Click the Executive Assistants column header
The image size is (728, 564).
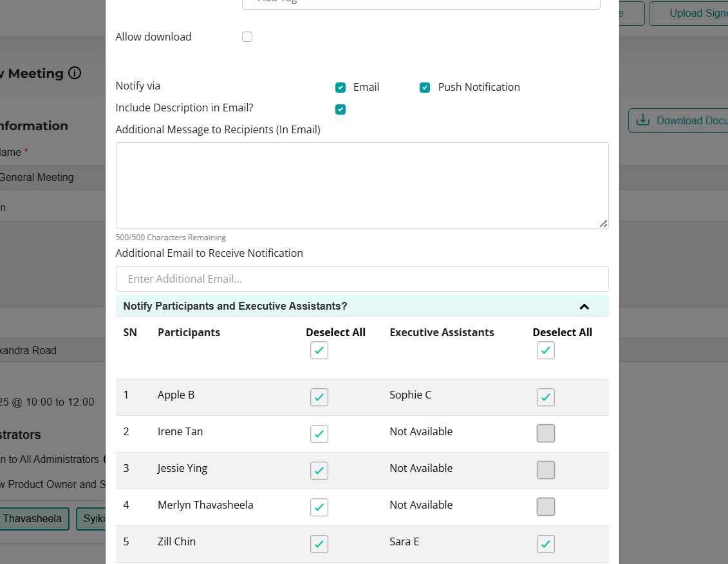(442, 333)
